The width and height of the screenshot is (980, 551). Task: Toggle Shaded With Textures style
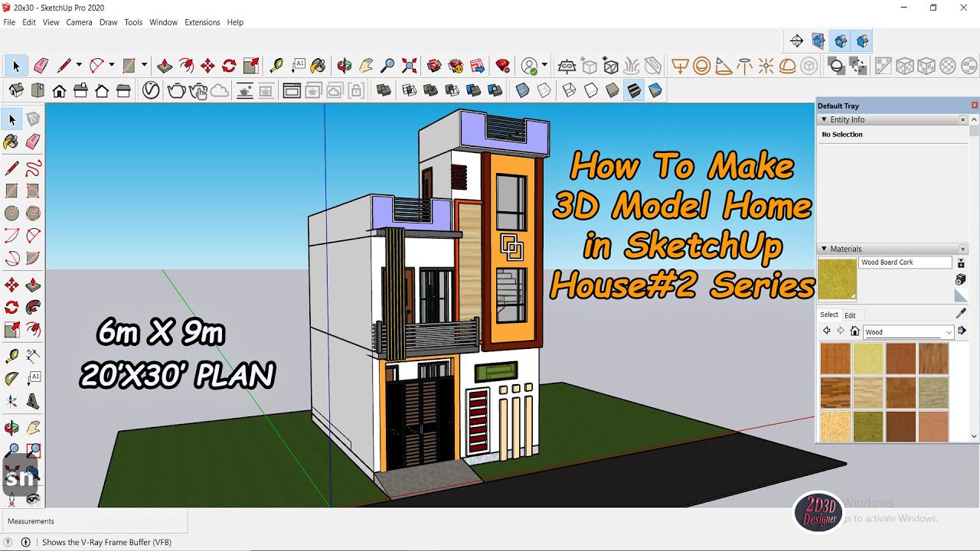point(634,91)
